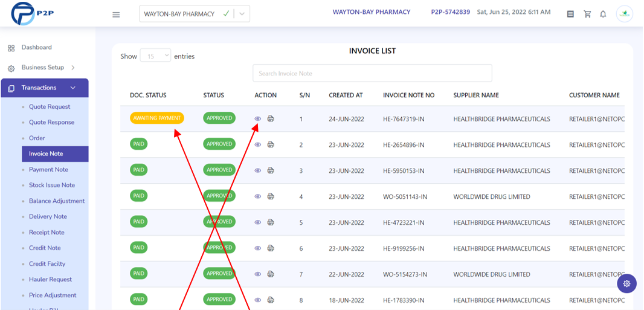Screen dimensions: 644x310
Task: Open Stock Issue Note page
Action: (52, 185)
